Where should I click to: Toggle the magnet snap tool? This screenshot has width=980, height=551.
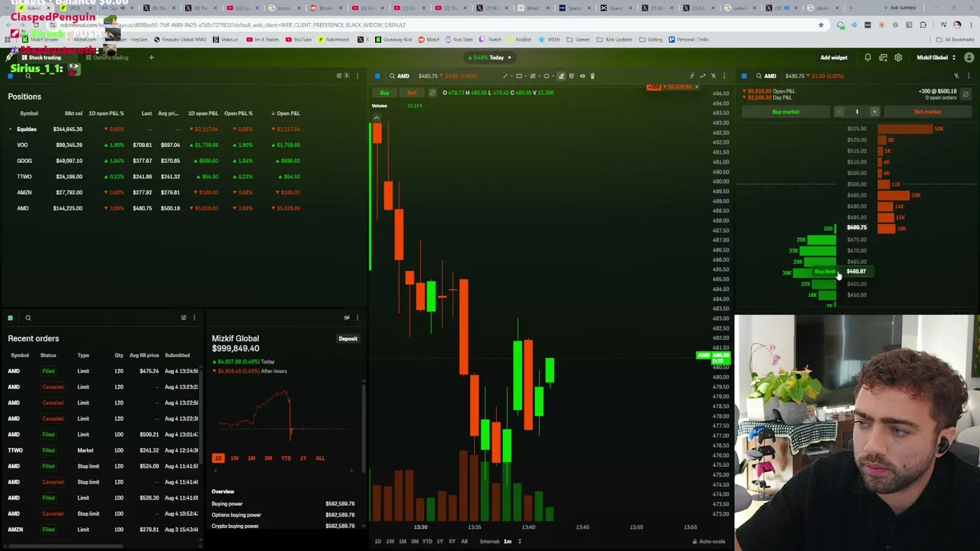pyautogui.click(x=571, y=76)
